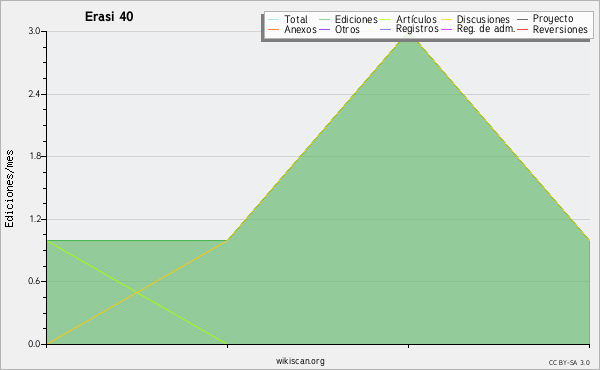Click the wikiscan.org label
The image size is (600, 370).
click(x=300, y=361)
